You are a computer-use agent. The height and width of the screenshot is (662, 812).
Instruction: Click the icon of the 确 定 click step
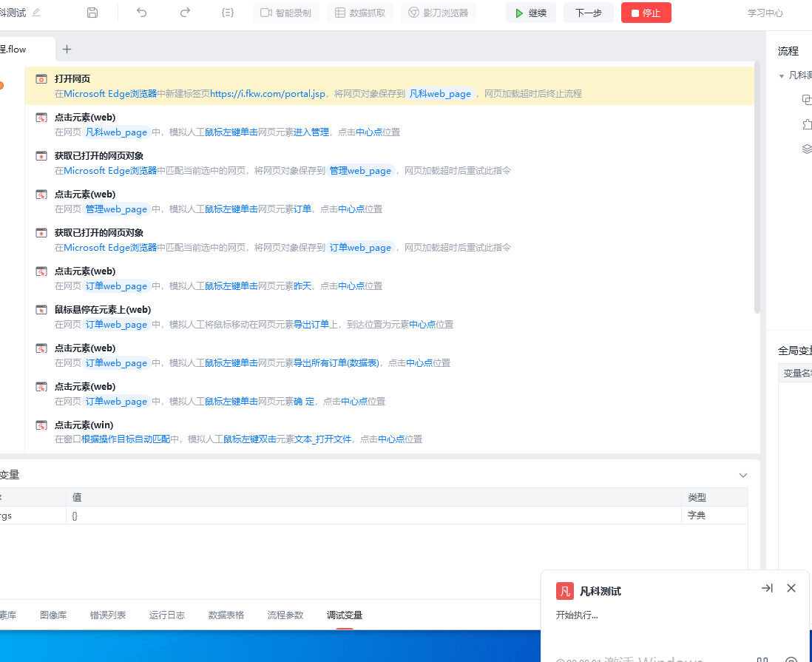coord(41,386)
